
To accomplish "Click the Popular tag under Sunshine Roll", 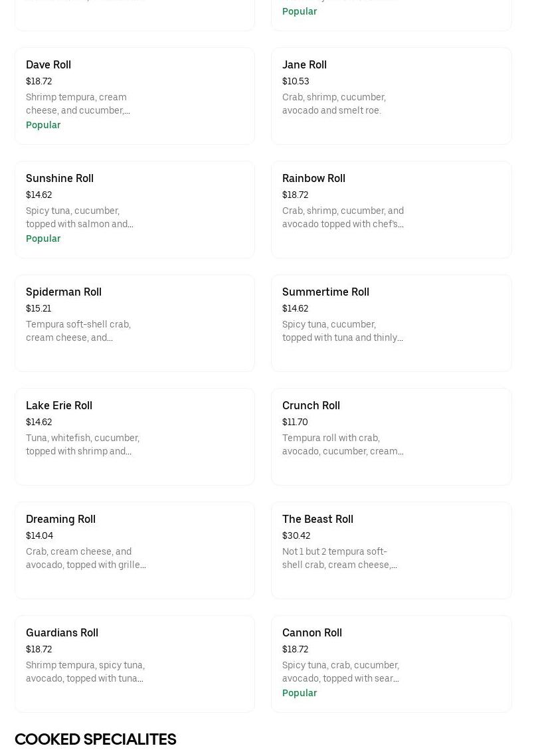I will (43, 238).
